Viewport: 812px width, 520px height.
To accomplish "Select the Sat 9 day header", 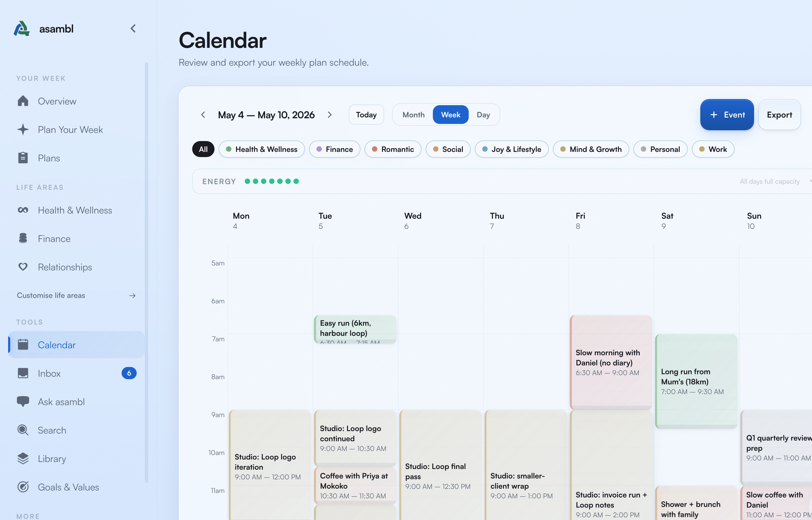I will coord(667,221).
